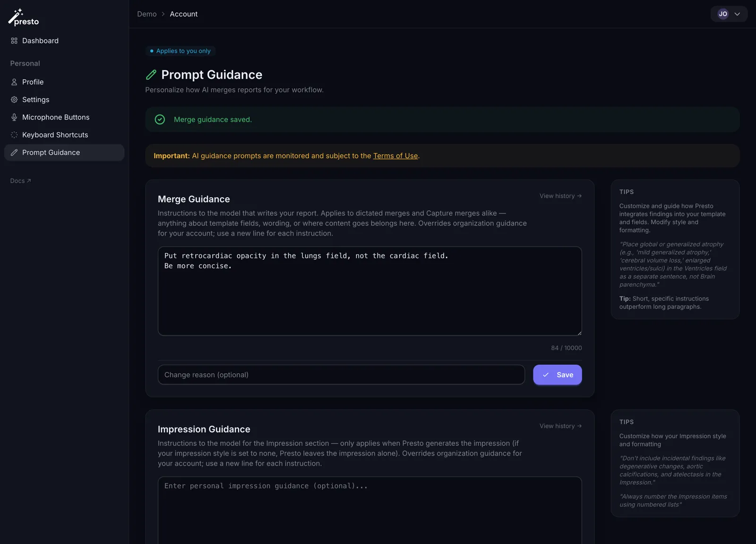The width and height of the screenshot is (756, 544).
Task: Click the Keyboard Shortcuts icon
Action: [14, 135]
